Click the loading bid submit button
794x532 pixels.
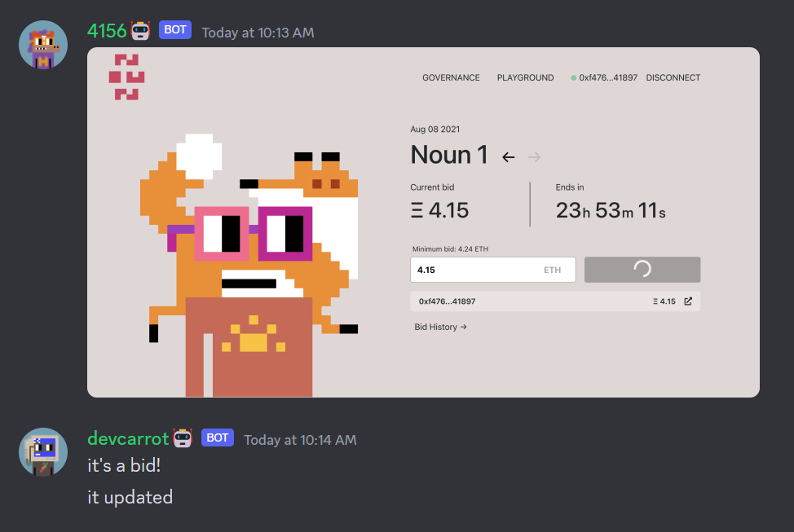coord(642,270)
